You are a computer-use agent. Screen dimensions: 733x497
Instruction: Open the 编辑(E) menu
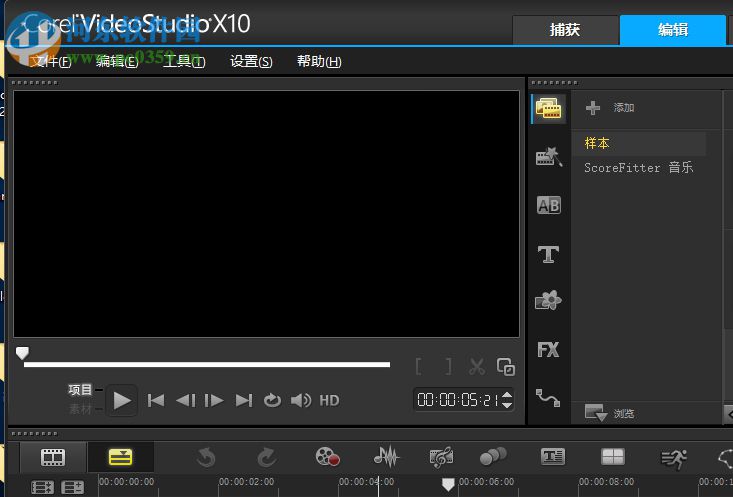coord(117,61)
